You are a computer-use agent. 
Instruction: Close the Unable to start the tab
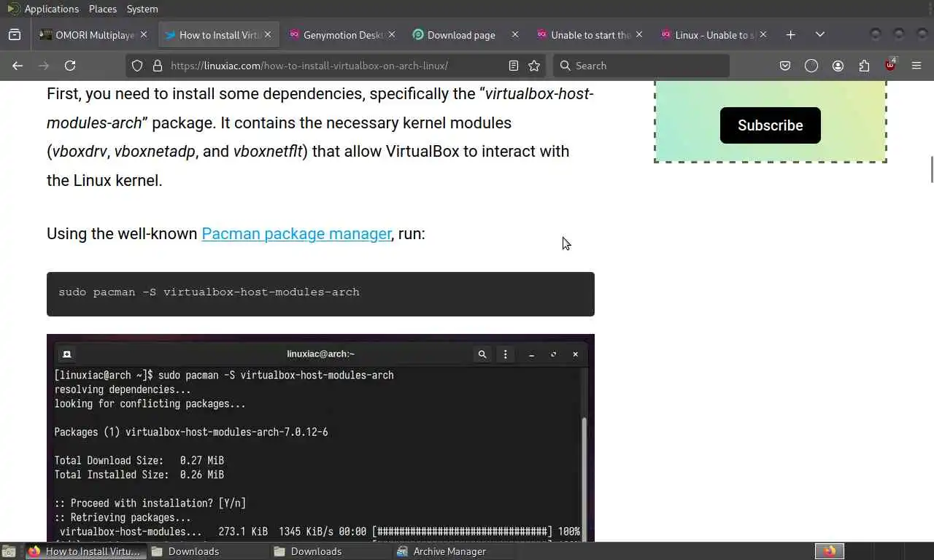639,34
